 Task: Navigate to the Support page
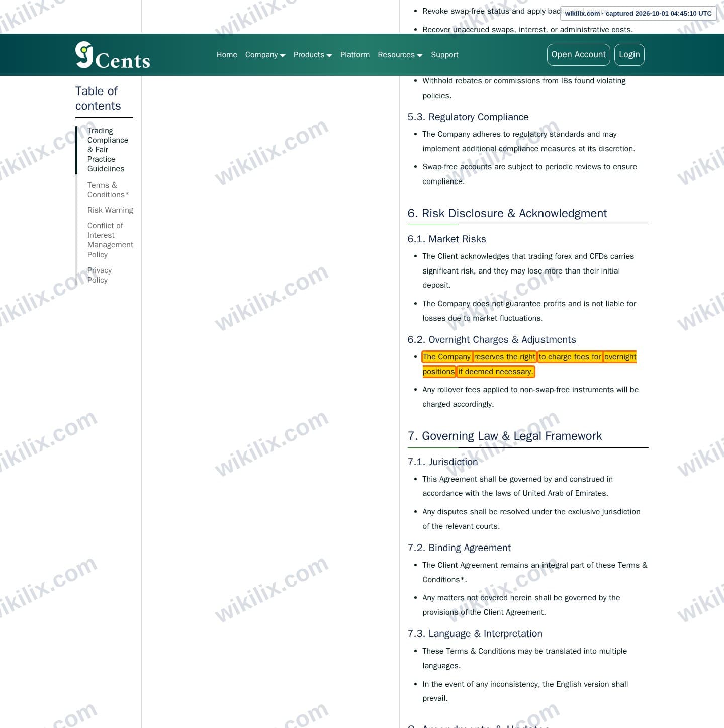[444, 55]
